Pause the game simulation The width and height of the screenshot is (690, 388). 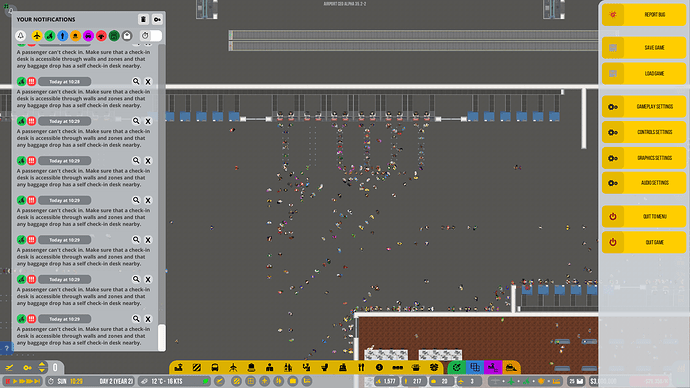click(x=7, y=381)
